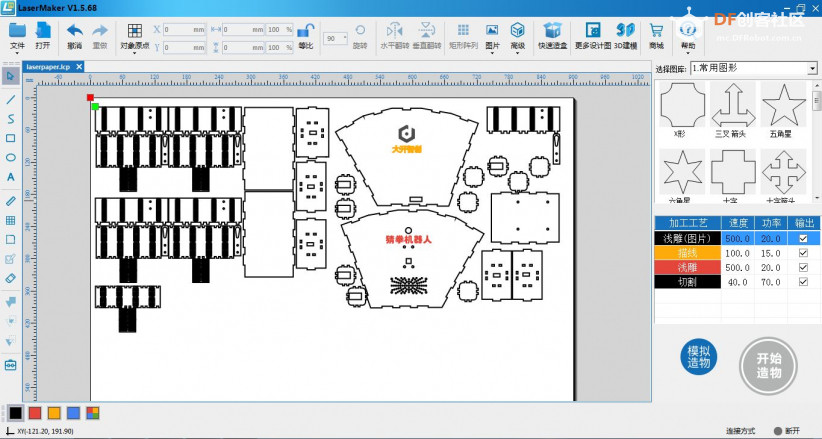Screen dimensions: 822x439
Task: Click the 开始造物 start button
Action: (x=769, y=366)
